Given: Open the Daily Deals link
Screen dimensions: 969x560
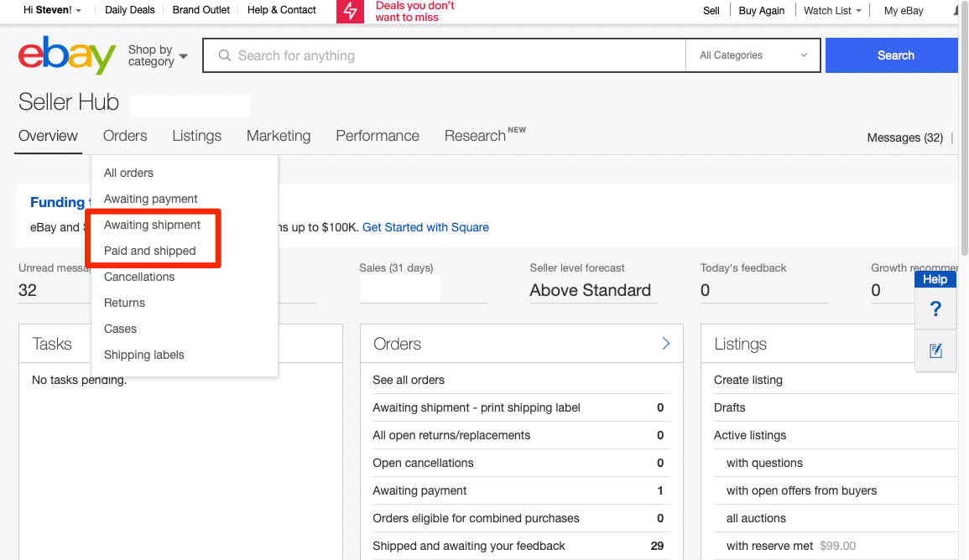Looking at the screenshot, I should (x=130, y=10).
